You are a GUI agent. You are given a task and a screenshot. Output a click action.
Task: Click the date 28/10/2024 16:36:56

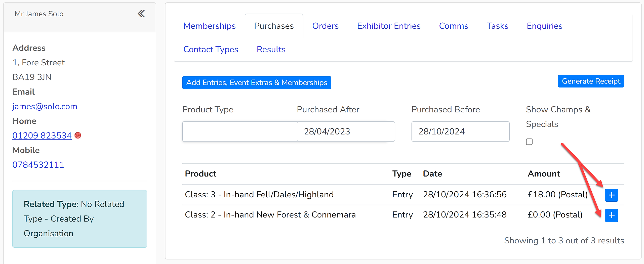465,195
